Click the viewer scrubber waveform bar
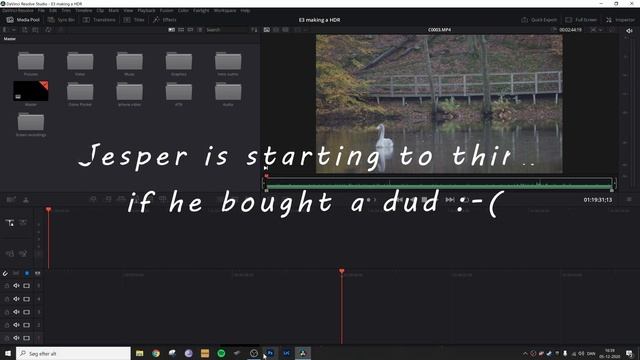640x360 pixels. [x=439, y=184]
